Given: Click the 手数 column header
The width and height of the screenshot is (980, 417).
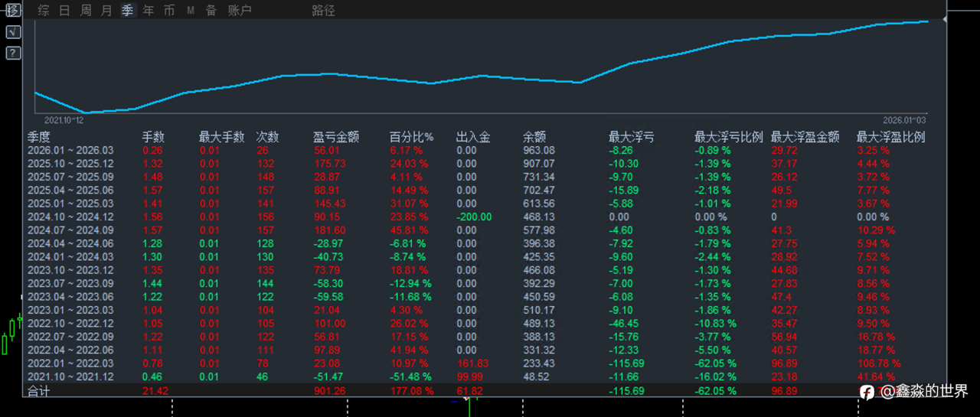Looking at the screenshot, I should 153,137.
